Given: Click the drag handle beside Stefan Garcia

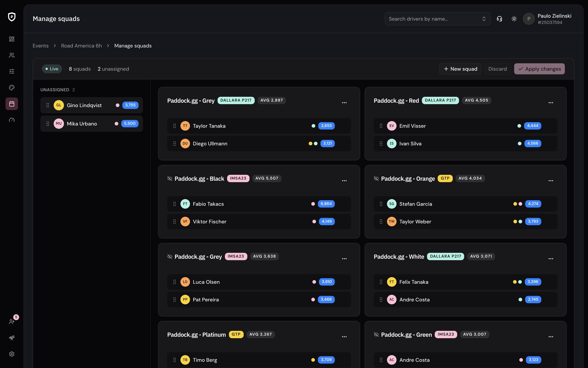Looking at the screenshot, I should point(381,204).
